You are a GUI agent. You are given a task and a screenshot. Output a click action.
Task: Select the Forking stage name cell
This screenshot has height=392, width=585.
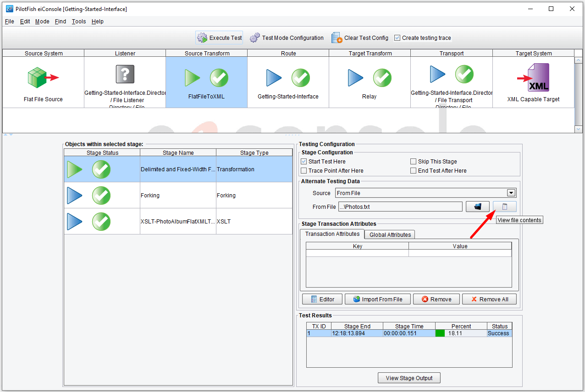[x=178, y=196]
